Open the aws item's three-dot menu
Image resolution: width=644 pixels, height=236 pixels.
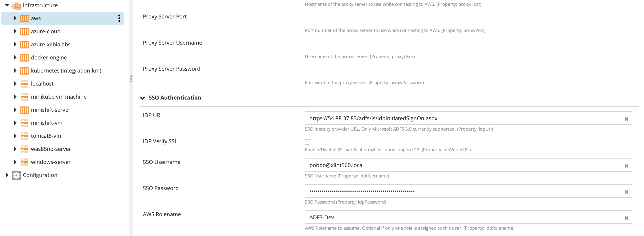(119, 18)
